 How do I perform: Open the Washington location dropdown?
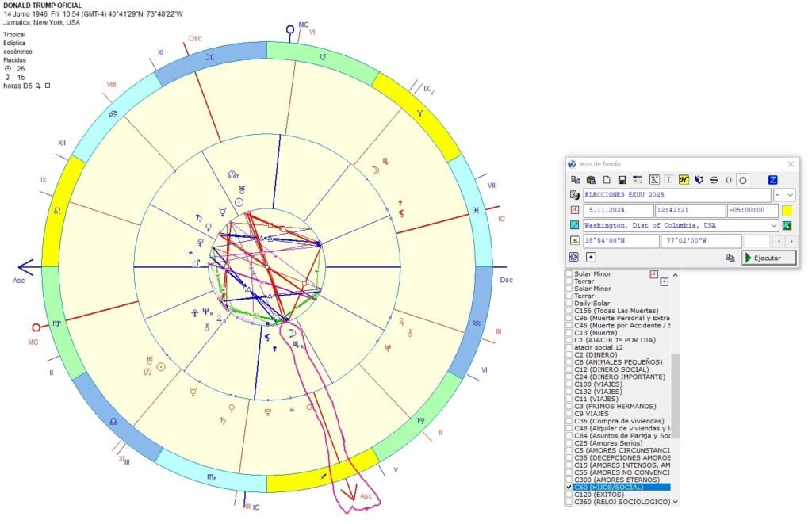pos(774,226)
